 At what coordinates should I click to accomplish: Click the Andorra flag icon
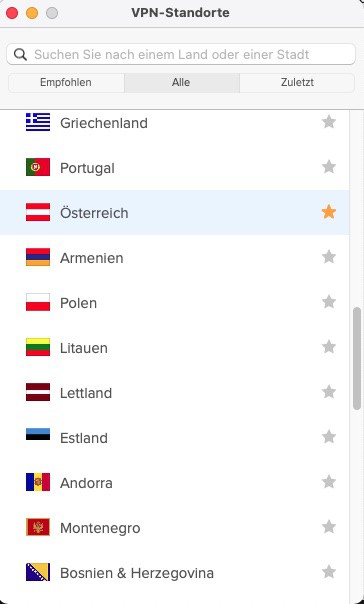[x=38, y=482]
